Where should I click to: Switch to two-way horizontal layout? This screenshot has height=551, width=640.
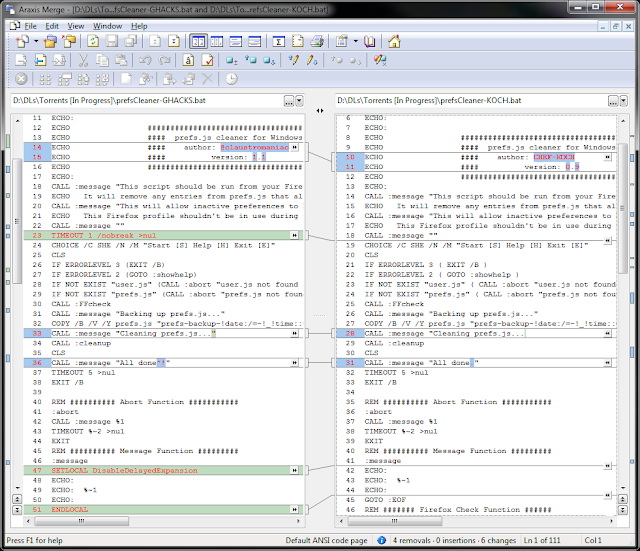pos(236,41)
